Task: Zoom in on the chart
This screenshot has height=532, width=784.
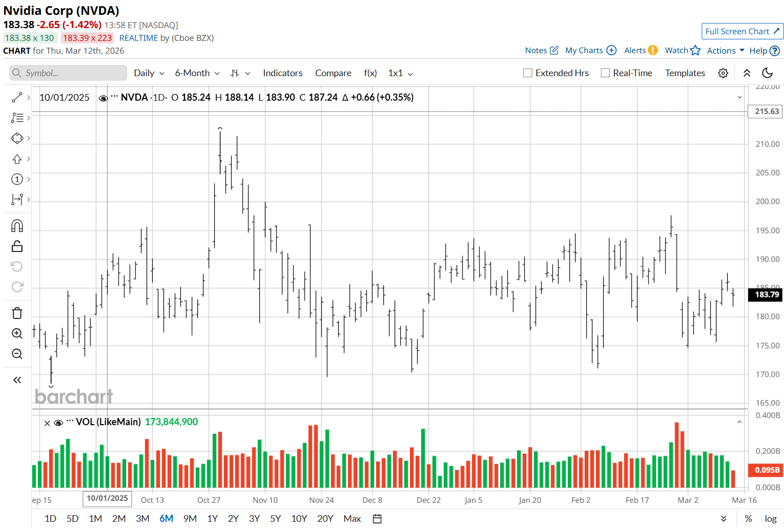Action: click(x=17, y=333)
